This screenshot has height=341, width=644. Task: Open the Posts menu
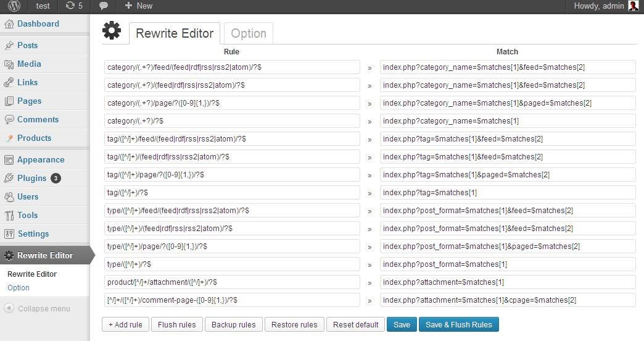point(28,45)
